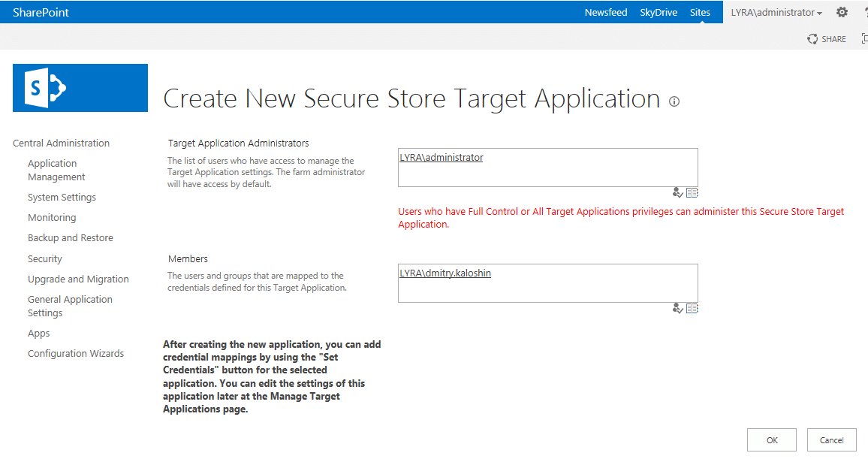Check names icon under Members field
868x459 pixels.
tap(677, 309)
